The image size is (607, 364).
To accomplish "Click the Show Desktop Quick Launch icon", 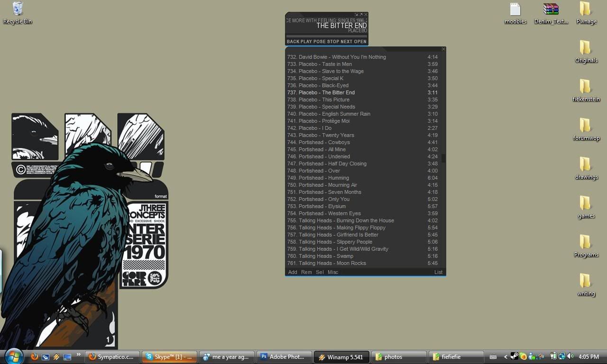I will [x=67, y=357].
